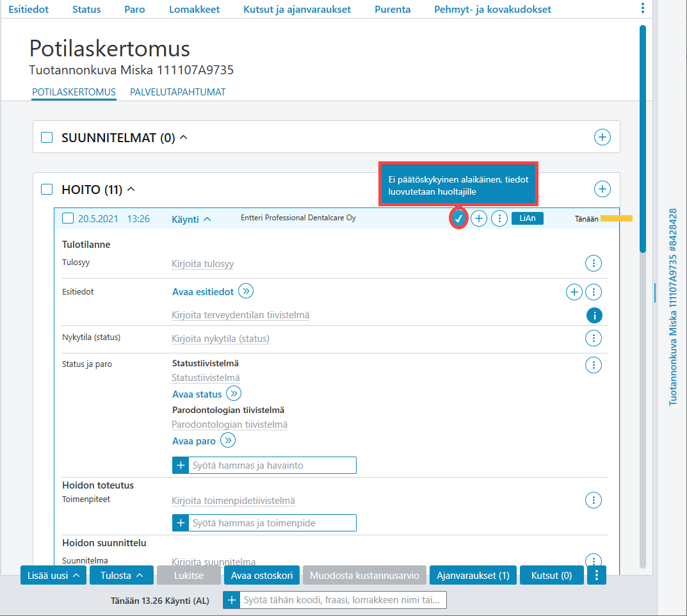
Task: Open Status in the top menu
Action: click(86, 9)
